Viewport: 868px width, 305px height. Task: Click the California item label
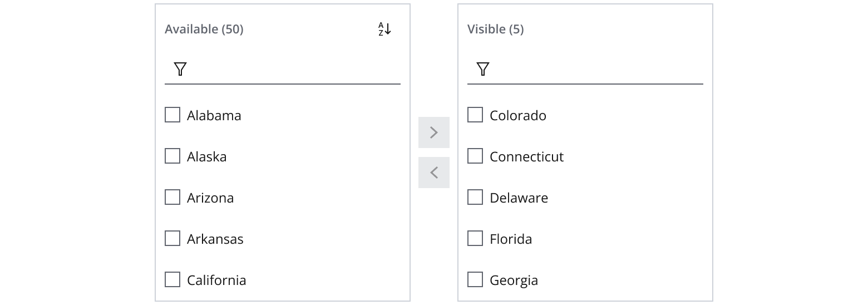click(x=216, y=281)
